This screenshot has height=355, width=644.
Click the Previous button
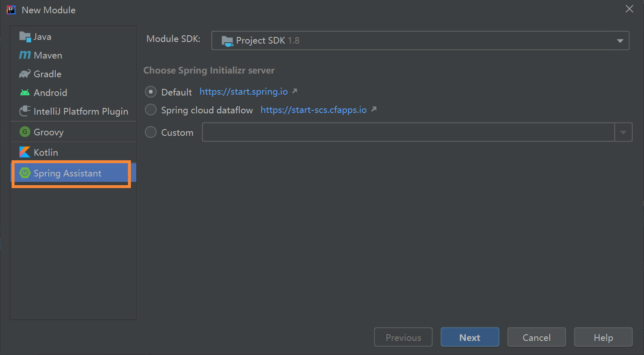click(x=403, y=337)
